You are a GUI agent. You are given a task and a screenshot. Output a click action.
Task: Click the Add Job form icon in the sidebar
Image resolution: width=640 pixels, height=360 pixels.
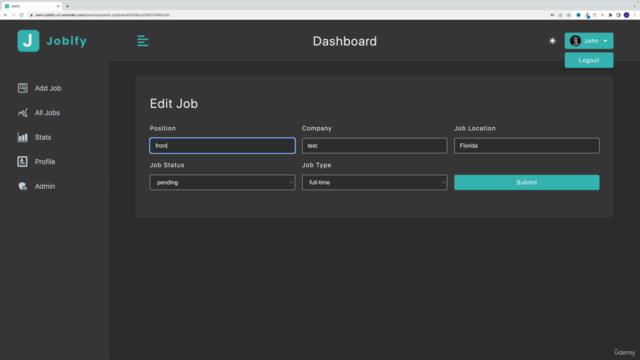(22, 88)
